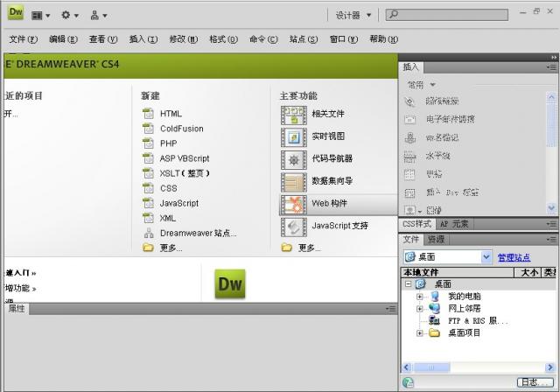Select FTP & RDS 服务器 in the file tree
This screenshot has height=392, width=560.
(x=469, y=320)
